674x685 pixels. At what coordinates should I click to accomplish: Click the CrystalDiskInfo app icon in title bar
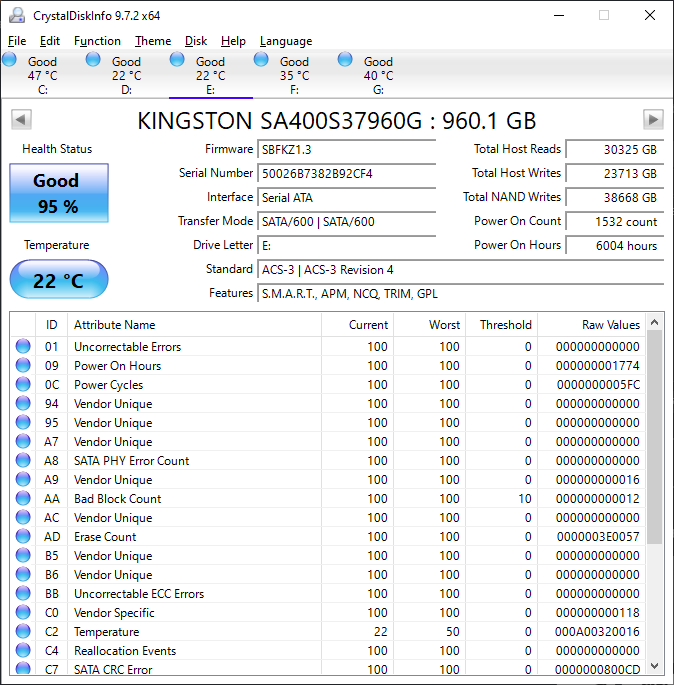coord(17,15)
